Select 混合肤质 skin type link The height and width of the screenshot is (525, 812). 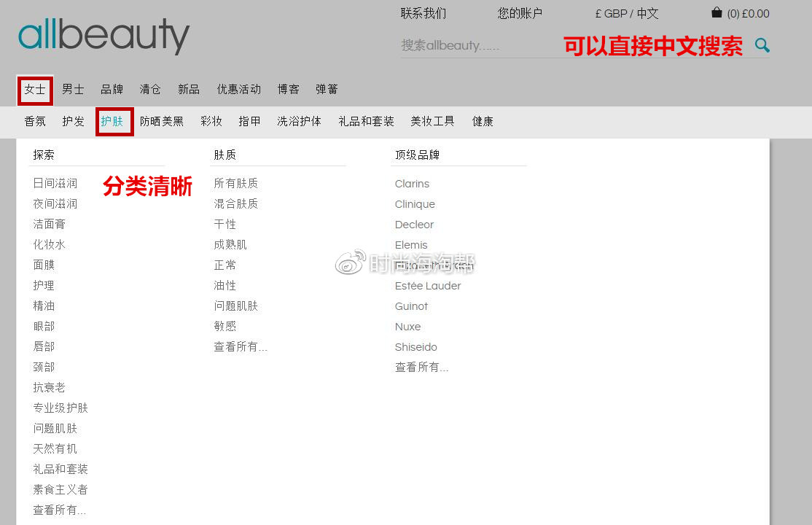point(235,204)
